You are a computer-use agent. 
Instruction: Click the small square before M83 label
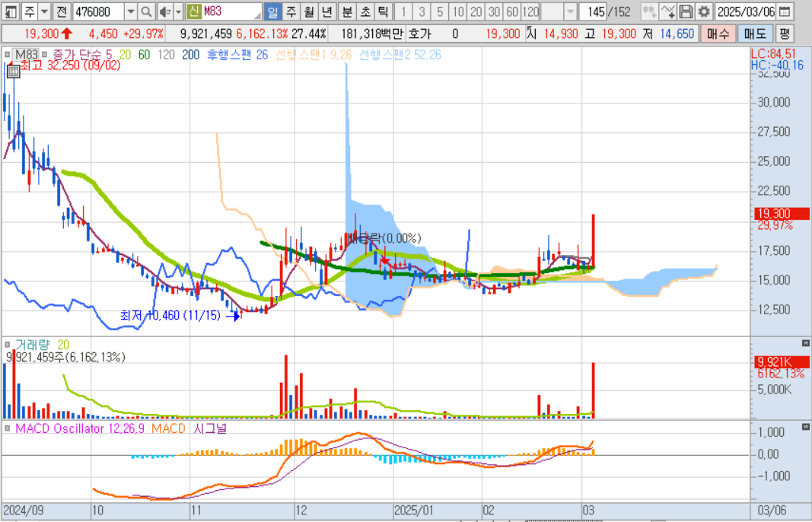click(x=8, y=54)
